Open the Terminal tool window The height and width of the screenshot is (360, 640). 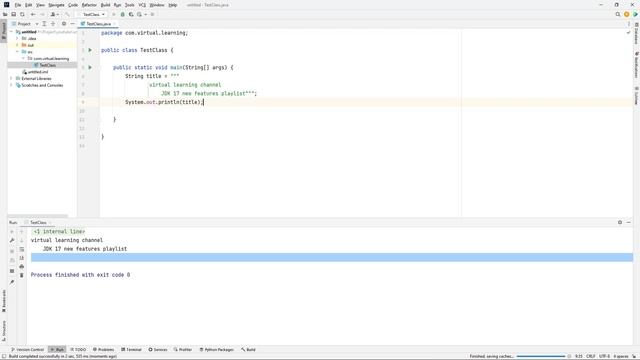tap(131, 349)
